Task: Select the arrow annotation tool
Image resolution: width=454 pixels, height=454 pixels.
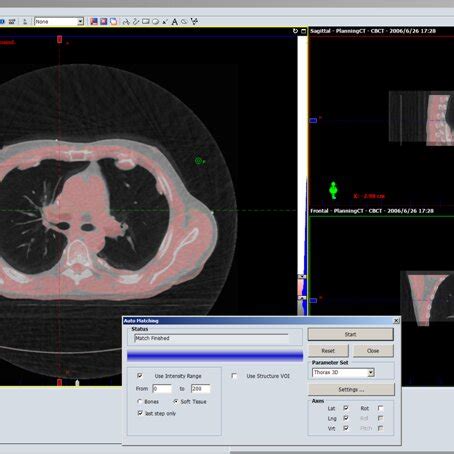Action: [165, 22]
